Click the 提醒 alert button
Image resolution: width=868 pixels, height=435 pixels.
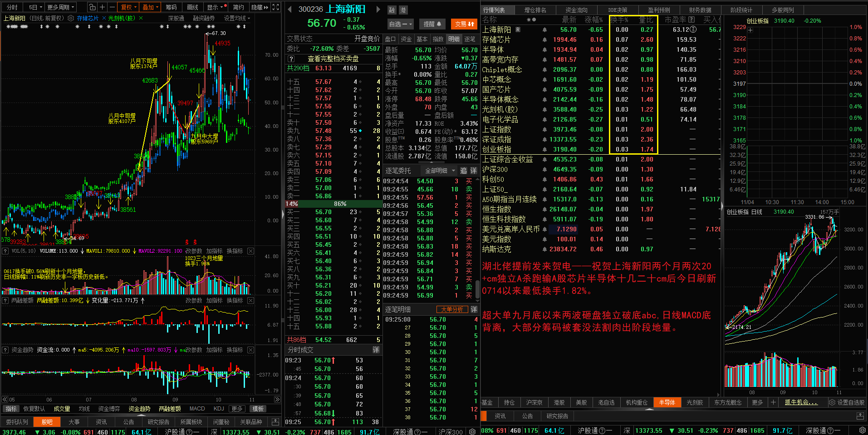432,24
